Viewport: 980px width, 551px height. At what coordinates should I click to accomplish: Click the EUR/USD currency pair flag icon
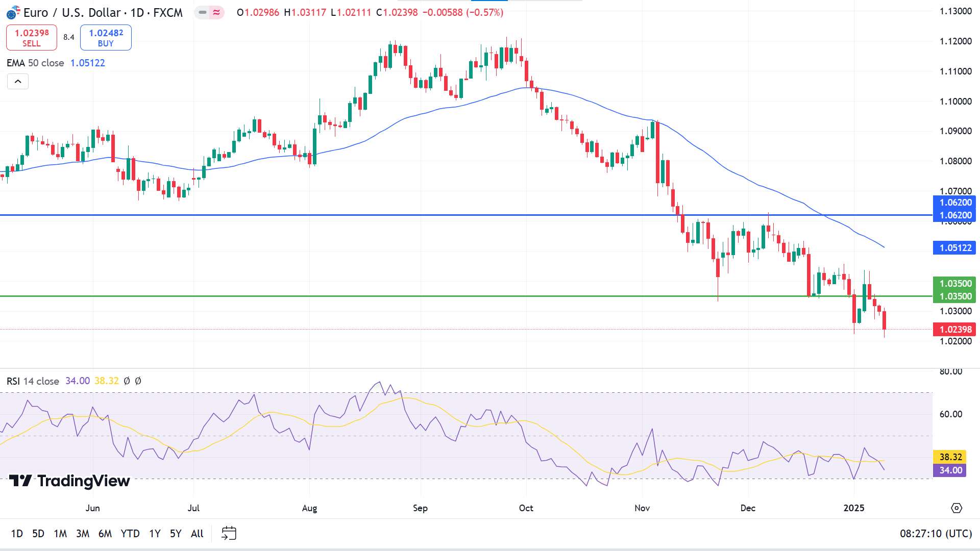(x=13, y=12)
